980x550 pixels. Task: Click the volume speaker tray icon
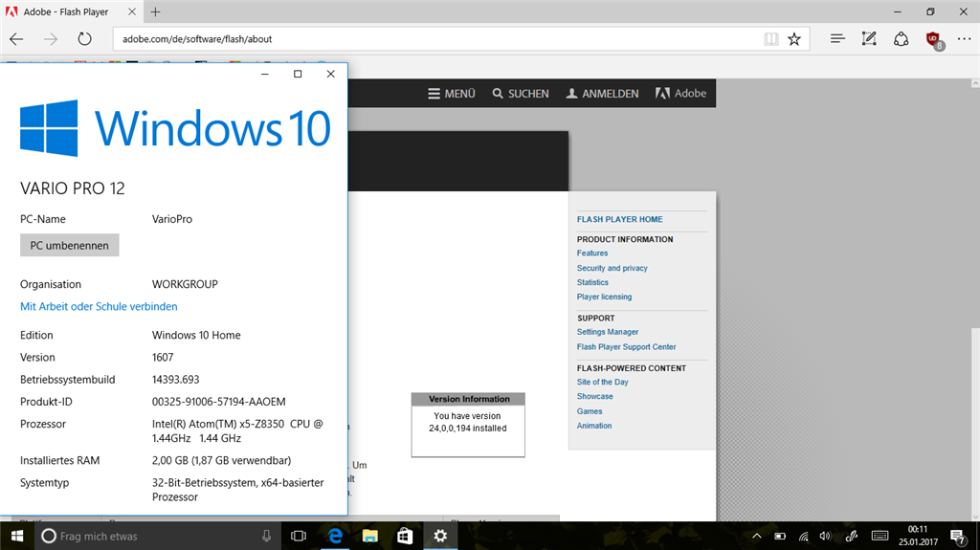[x=826, y=537]
